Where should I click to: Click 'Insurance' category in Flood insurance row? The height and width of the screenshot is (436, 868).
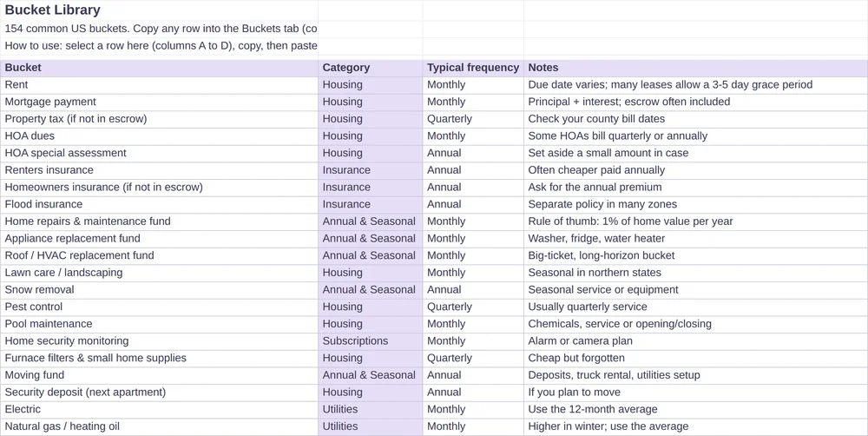click(x=371, y=204)
